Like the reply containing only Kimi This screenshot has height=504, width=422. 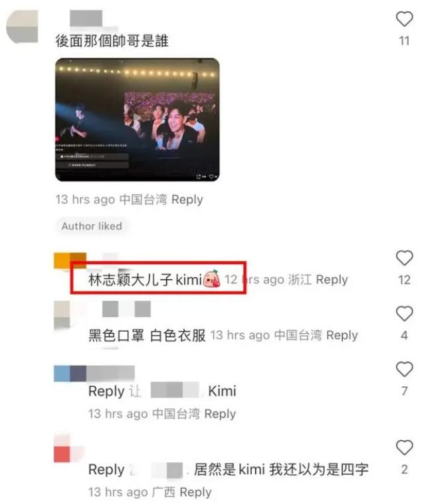404,369
